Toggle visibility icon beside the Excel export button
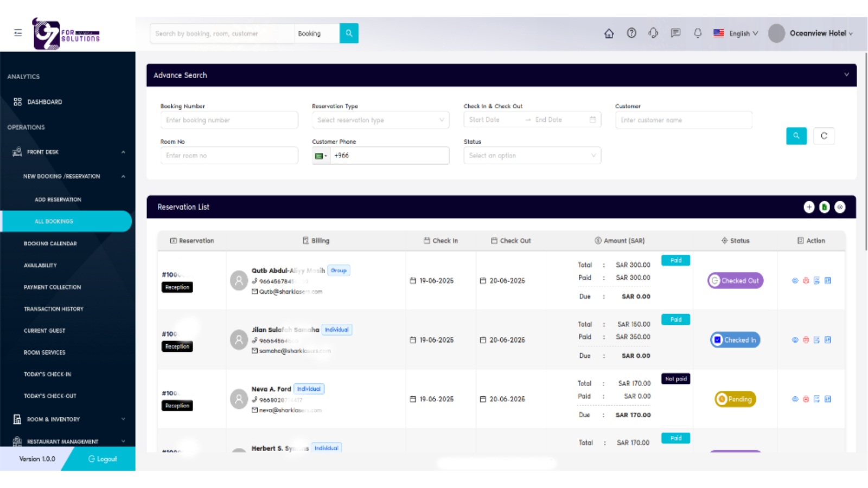The image size is (868, 488). 840,207
